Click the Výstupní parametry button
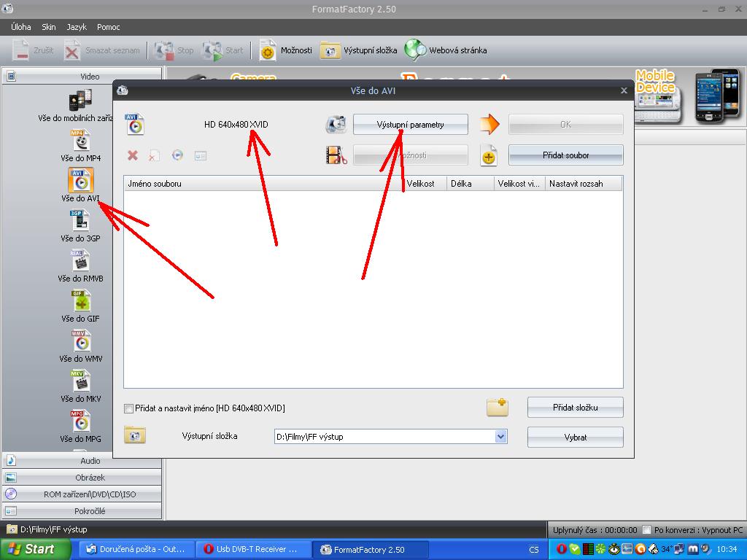Image resolution: width=747 pixels, height=560 pixels. click(410, 125)
